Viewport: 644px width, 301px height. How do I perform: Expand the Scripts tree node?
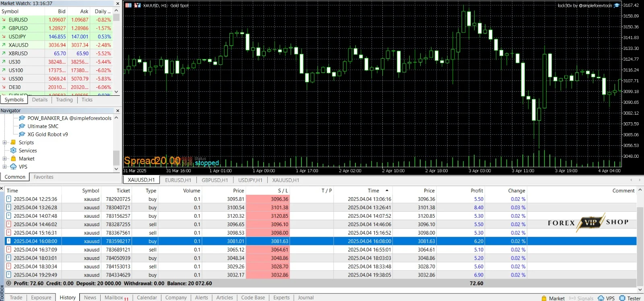[4, 142]
